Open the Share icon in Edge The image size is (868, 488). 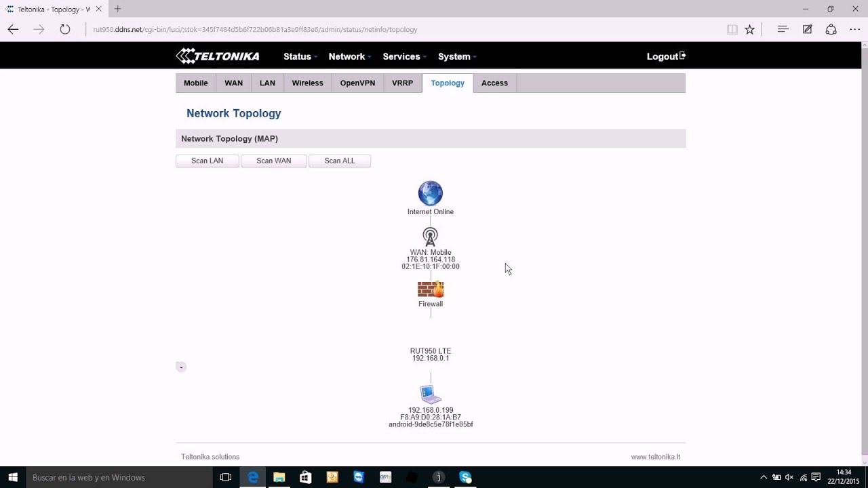[831, 29]
